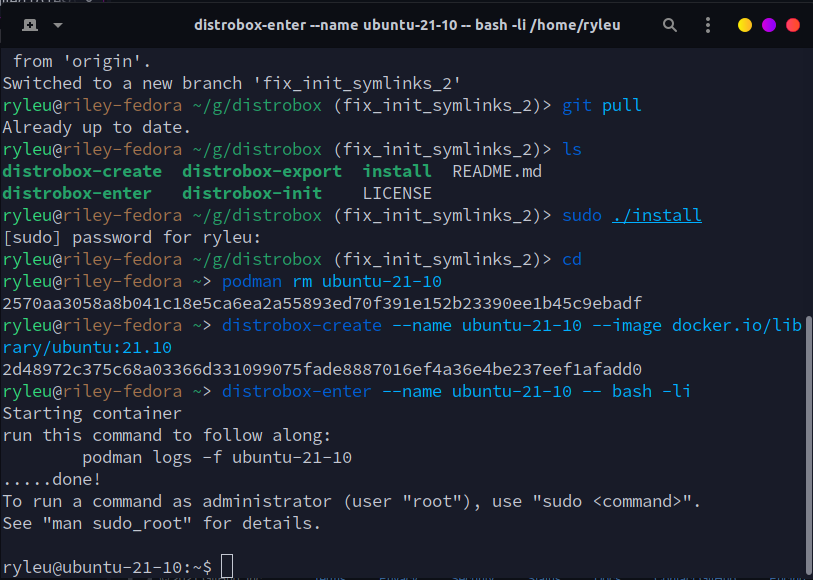This screenshot has height=580, width=813.
Task: Click the podman rm ubuntu-21-10 command
Action: click(330, 281)
